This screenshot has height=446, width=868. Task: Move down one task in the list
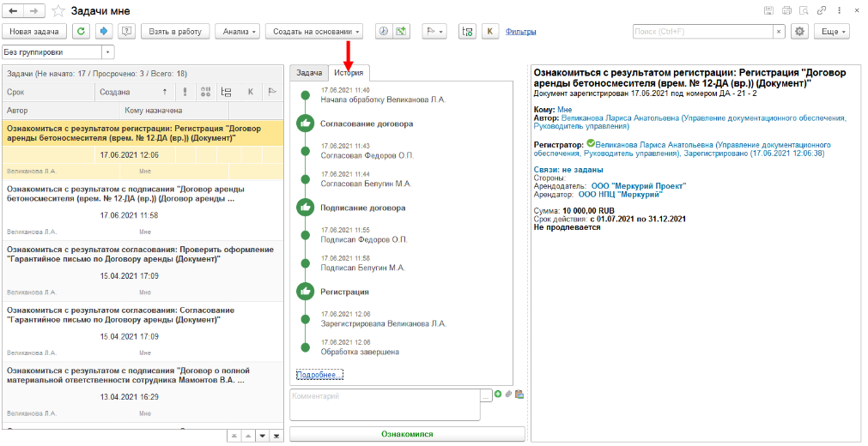click(x=263, y=436)
